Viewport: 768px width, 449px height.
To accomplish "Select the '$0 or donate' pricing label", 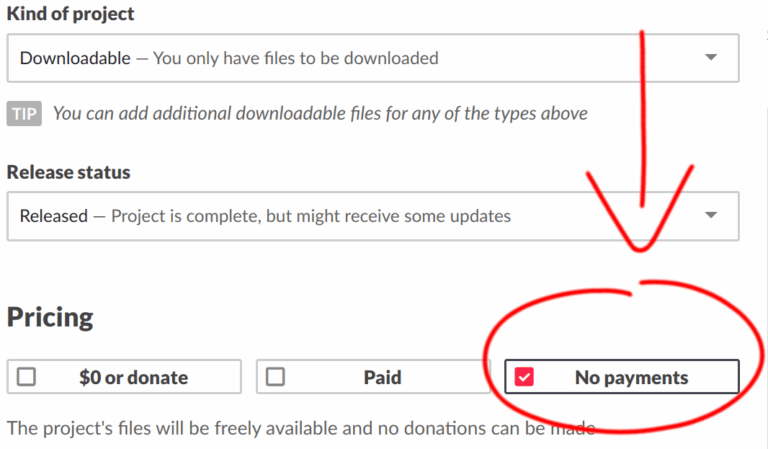I will [133, 377].
